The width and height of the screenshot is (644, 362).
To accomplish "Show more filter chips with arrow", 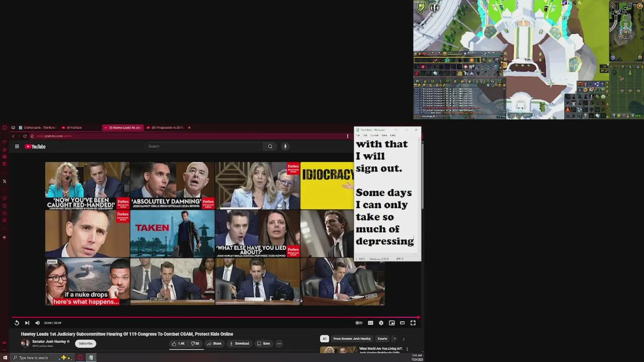I will point(403,338).
